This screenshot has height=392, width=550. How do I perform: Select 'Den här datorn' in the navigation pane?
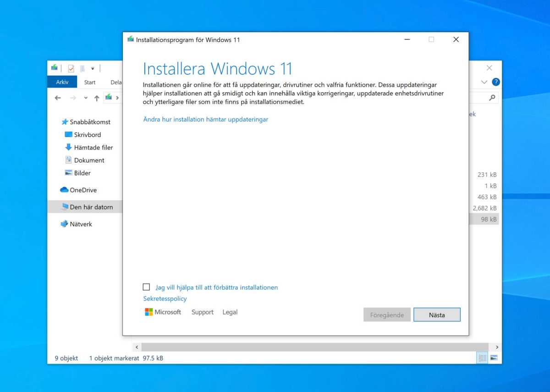coord(85,207)
